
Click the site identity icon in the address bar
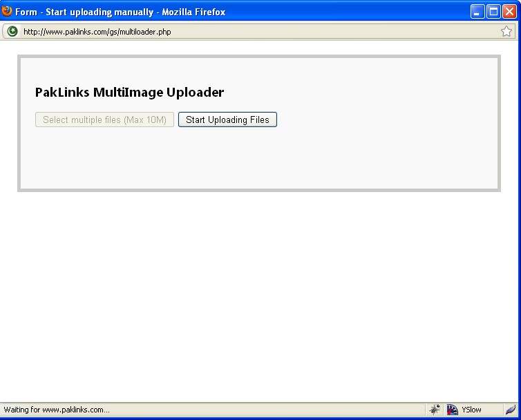point(12,31)
